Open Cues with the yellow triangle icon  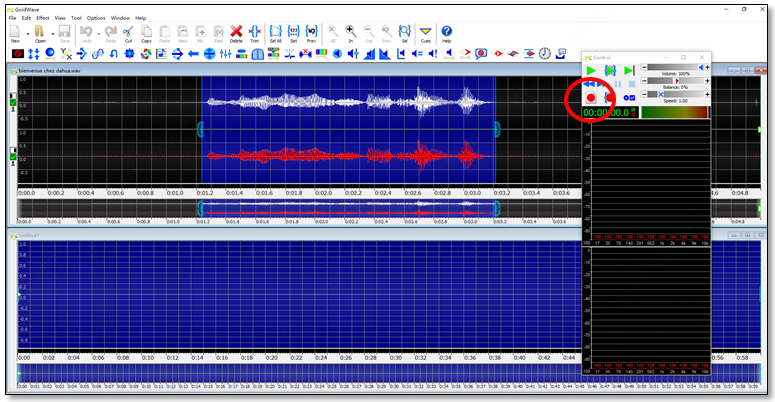pyautogui.click(x=426, y=33)
